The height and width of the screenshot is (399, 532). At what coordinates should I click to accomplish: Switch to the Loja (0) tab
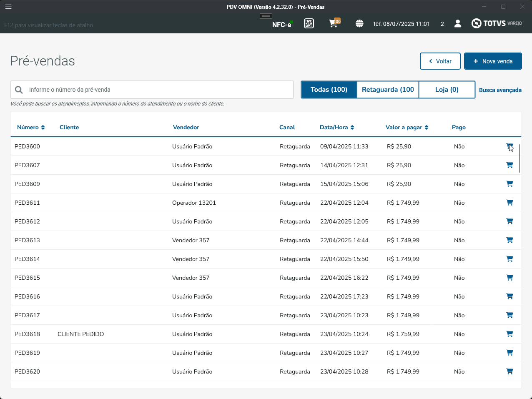(447, 90)
